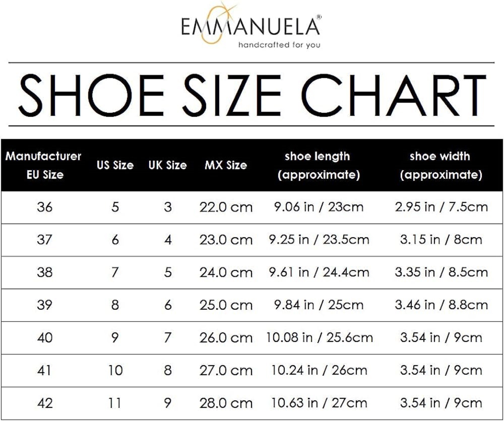Click EU size 36 cell
Screen dimensions: 504x421
coord(45,207)
